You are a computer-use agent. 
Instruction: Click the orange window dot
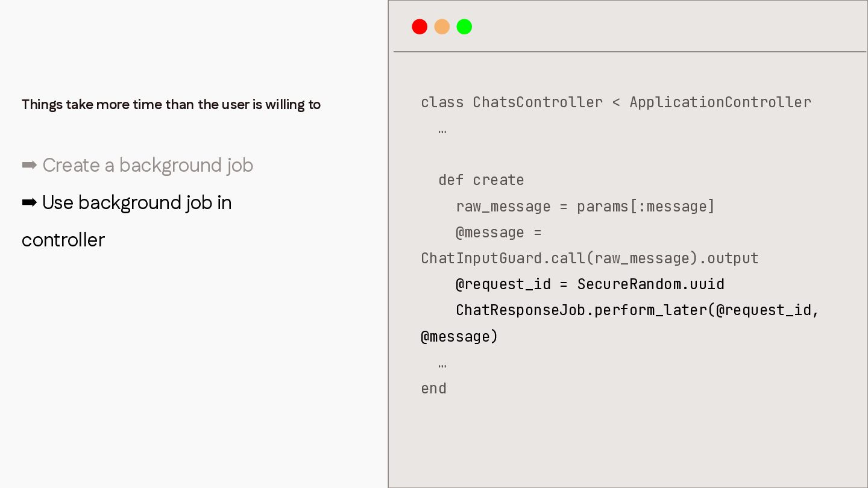pyautogui.click(x=442, y=27)
